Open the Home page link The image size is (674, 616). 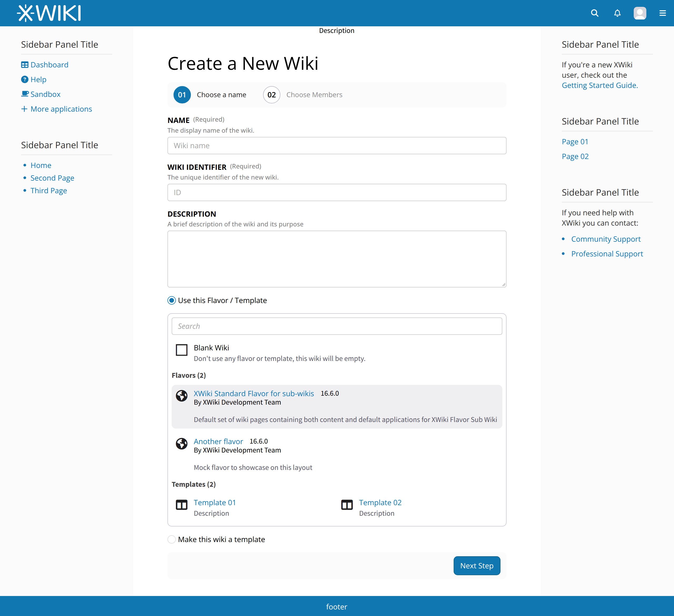click(41, 165)
